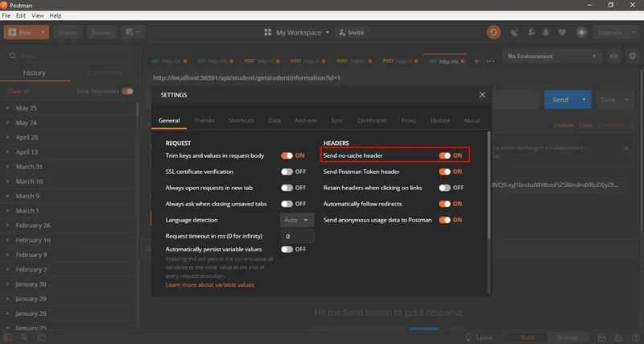Click the plus icon to add request tab
Image resolution: width=644 pixels, height=344 pixels.
[477, 61]
